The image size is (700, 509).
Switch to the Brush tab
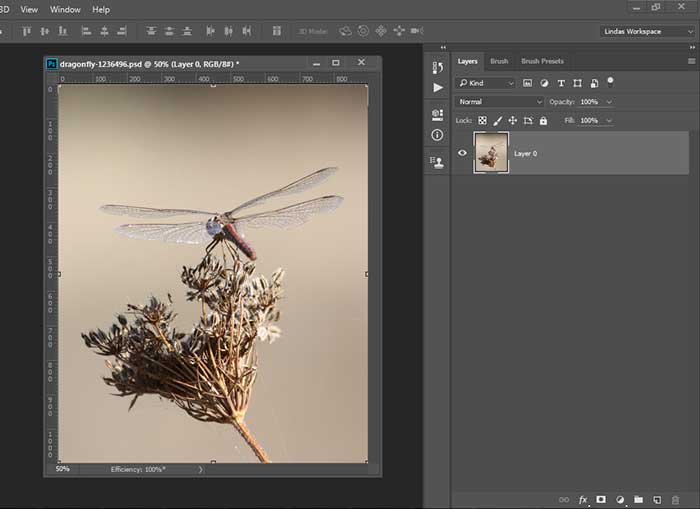499,61
